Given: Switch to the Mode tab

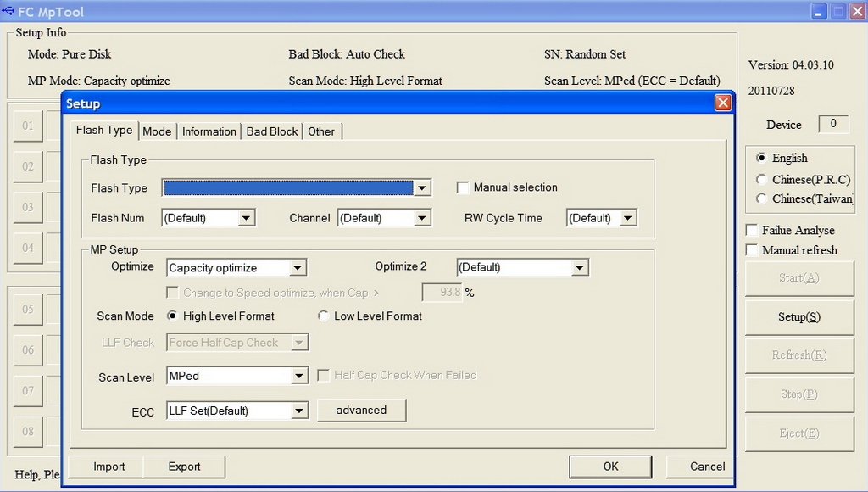Looking at the screenshot, I should coord(157,131).
